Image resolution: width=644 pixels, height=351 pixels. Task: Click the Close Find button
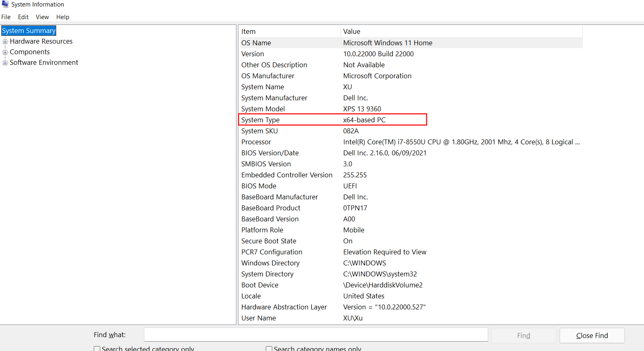click(592, 336)
